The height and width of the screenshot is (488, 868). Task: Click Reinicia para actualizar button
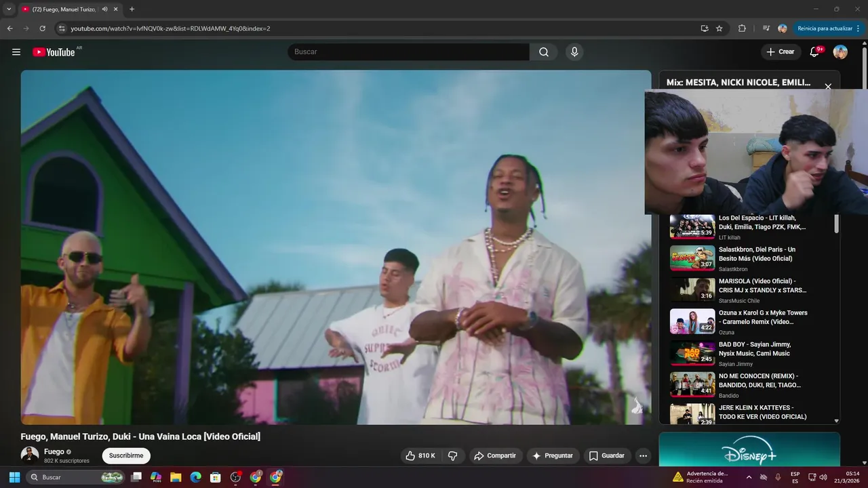[x=825, y=28]
